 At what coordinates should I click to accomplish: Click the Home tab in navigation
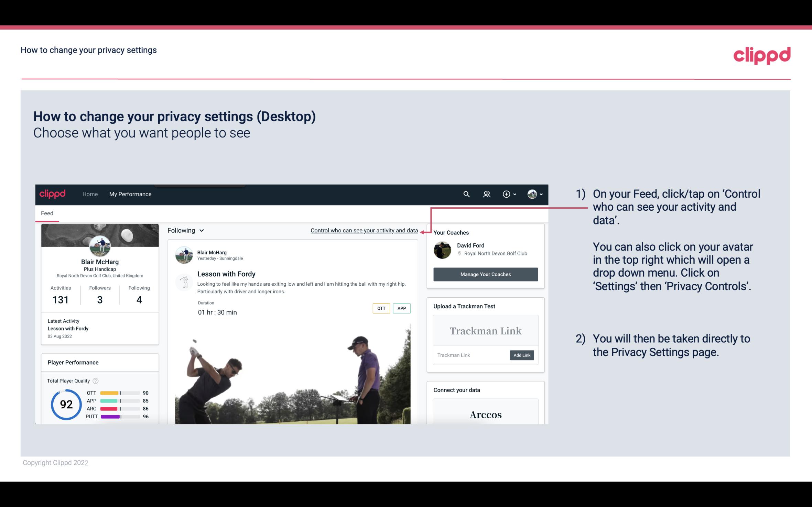(x=89, y=194)
